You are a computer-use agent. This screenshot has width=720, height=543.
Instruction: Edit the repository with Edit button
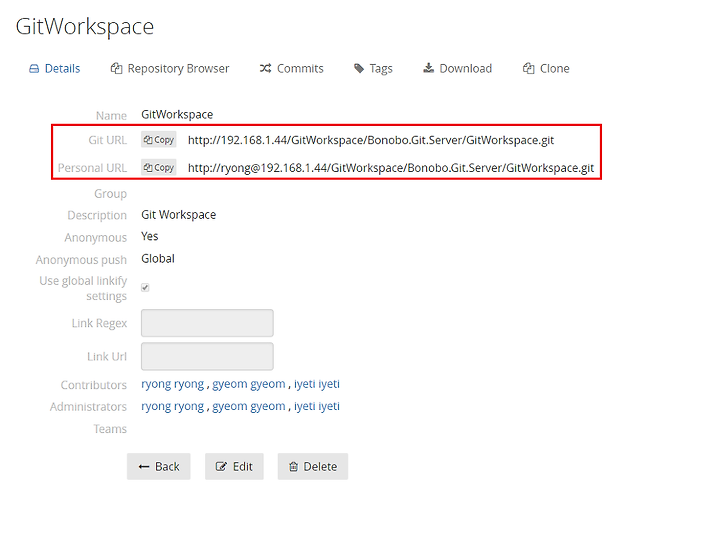tap(234, 466)
